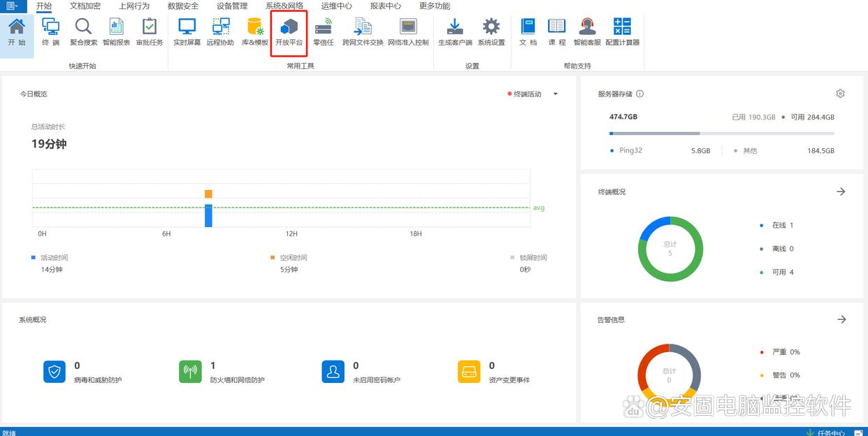Open 服务器存储 settings gear
Viewport: 868px width, 436px height.
click(840, 94)
